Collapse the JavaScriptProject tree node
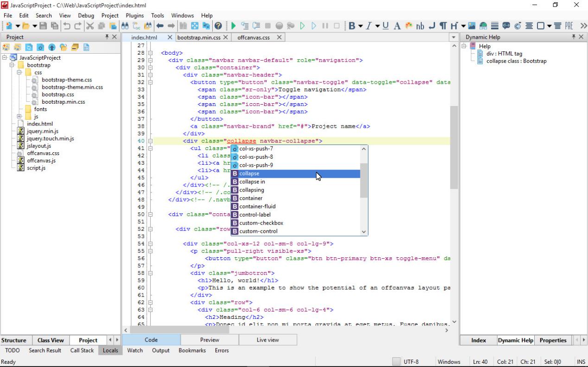 [5, 58]
